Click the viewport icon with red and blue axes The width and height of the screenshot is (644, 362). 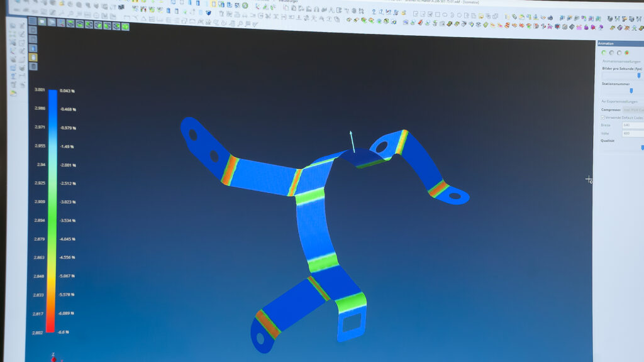point(61,23)
